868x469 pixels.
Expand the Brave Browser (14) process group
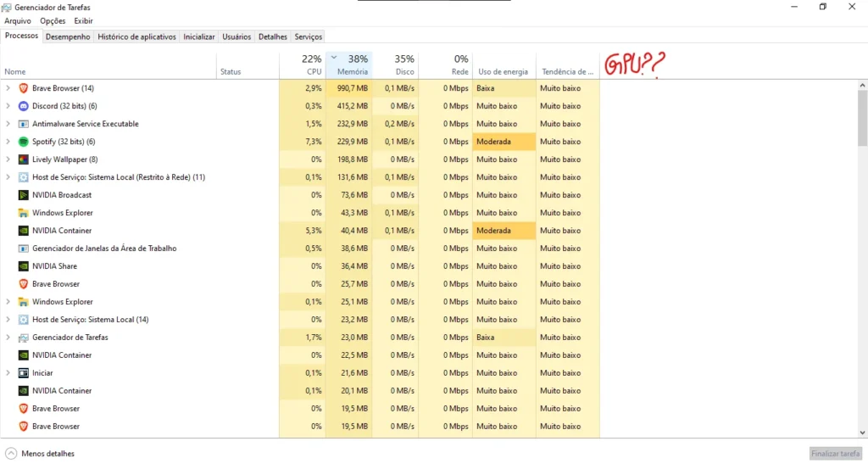click(8, 88)
